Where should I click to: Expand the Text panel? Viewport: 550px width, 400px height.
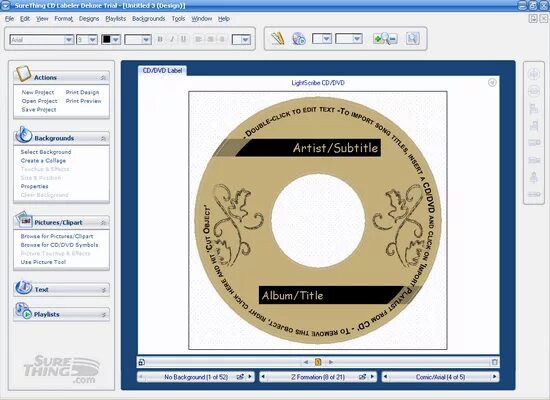click(x=103, y=290)
